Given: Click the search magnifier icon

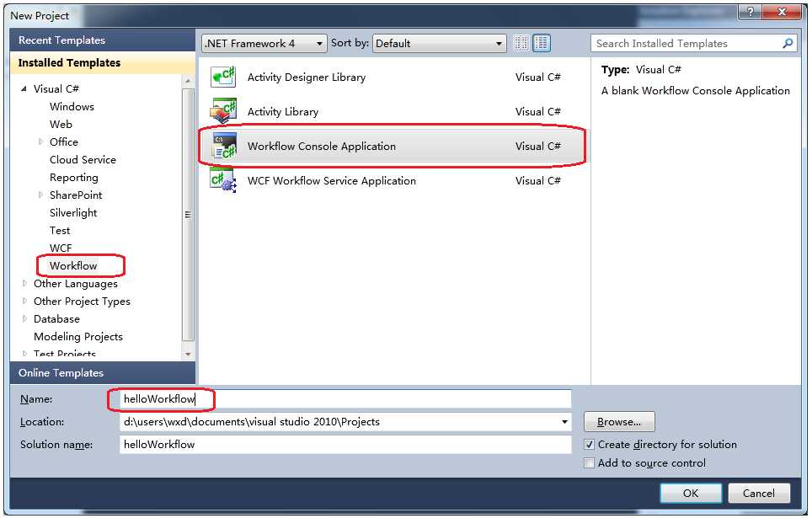Looking at the screenshot, I should (x=788, y=44).
